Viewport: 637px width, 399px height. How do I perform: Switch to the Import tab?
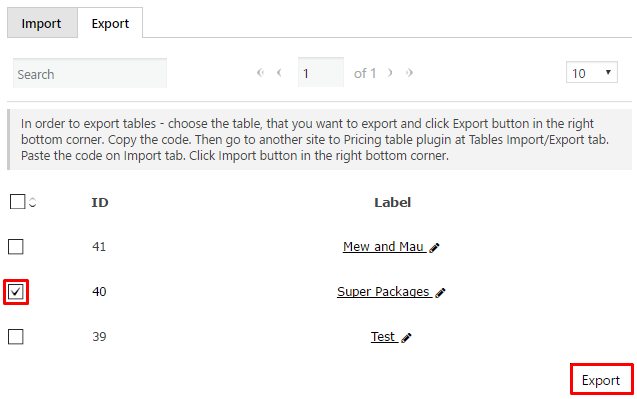pos(42,23)
